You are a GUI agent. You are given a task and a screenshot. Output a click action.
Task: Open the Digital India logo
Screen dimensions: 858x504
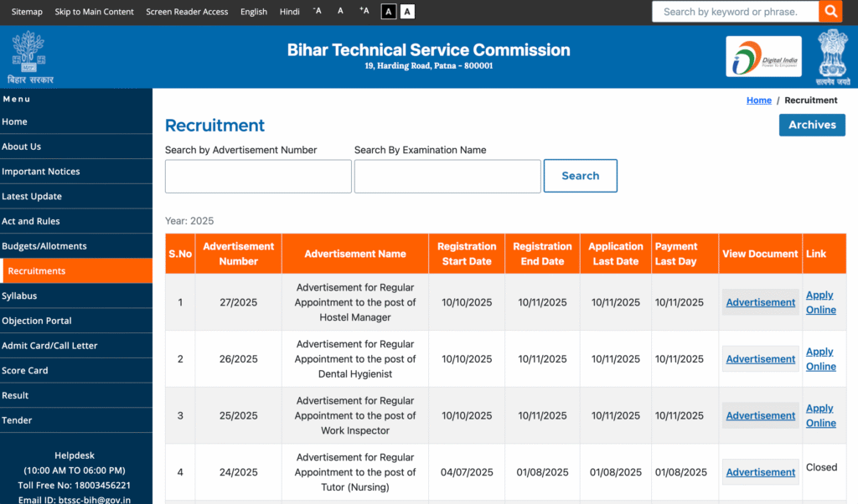pos(763,56)
